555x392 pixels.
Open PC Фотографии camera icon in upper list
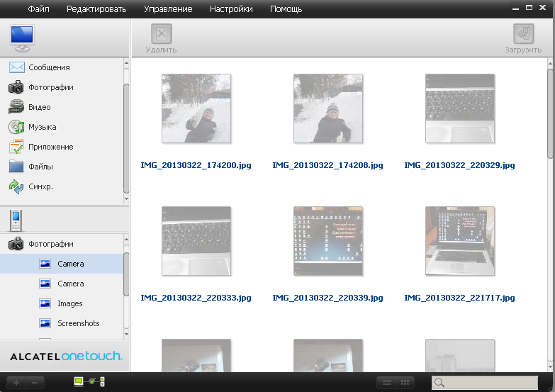click(x=16, y=87)
